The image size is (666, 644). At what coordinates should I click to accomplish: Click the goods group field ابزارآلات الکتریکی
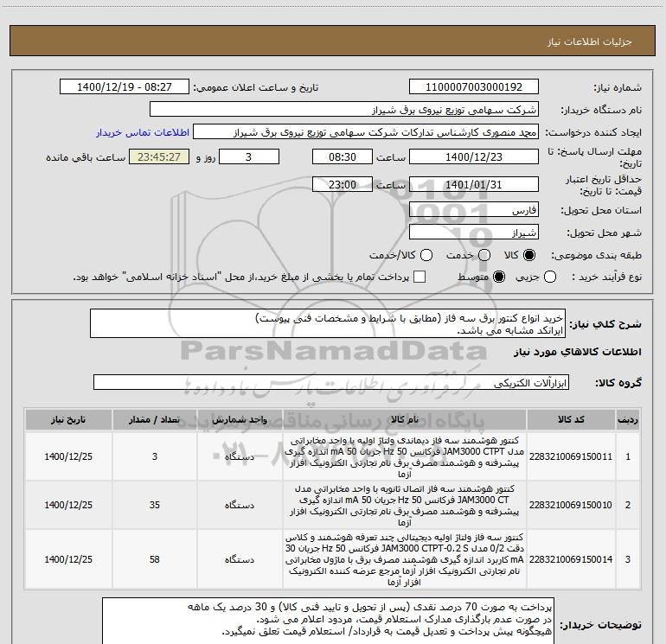pos(331,382)
